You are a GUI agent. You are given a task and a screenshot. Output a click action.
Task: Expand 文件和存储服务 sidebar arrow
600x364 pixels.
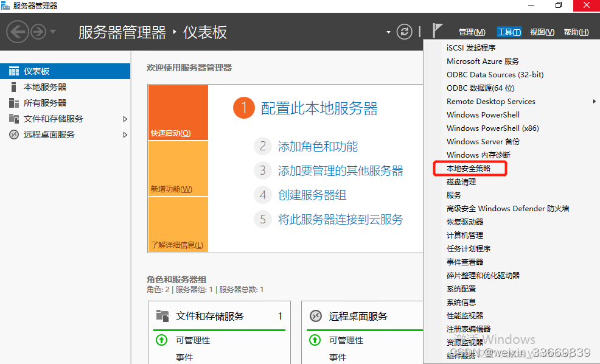coord(125,119)
